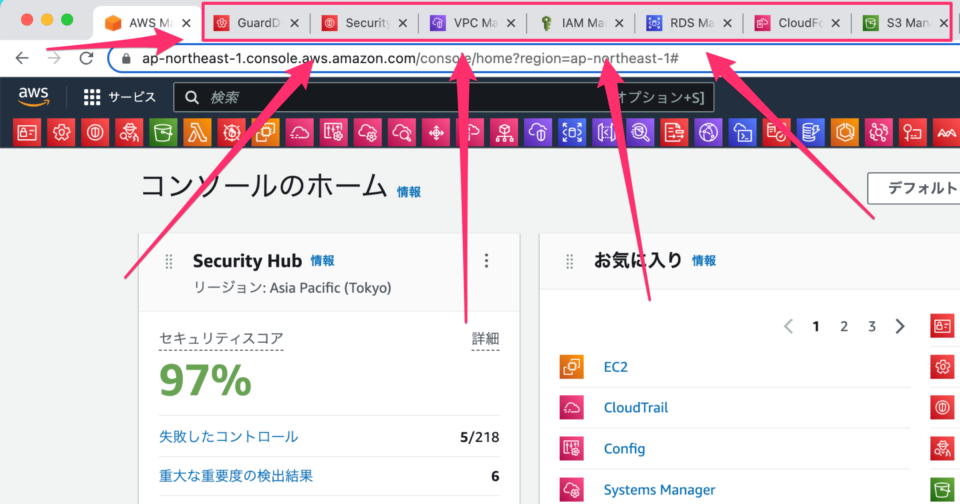Click 情報 link beside コンソールのホーム
960x504 pixels.
[408, 192]
